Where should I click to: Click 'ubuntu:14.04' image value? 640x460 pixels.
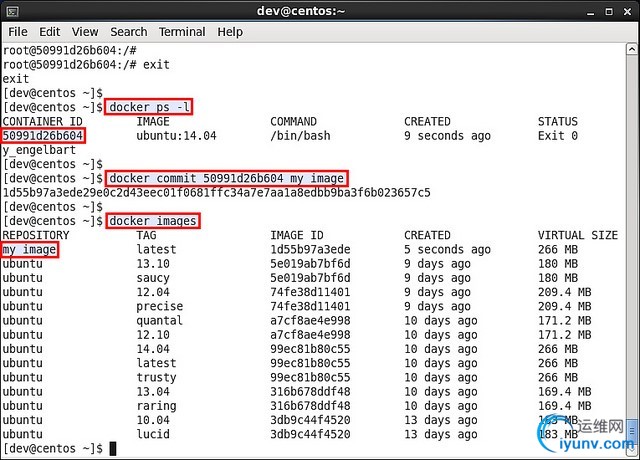tap(176, 136)
